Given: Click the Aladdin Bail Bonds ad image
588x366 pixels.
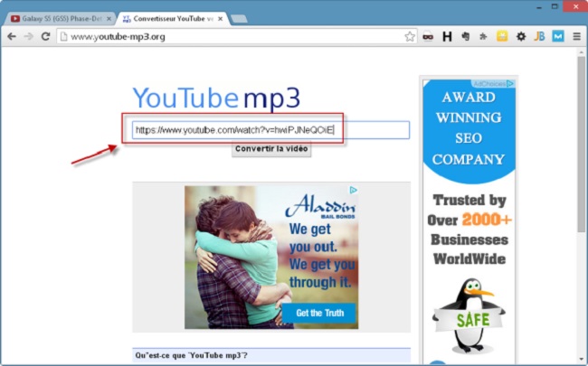Looking at the screenshot, I should pos(271,258).
